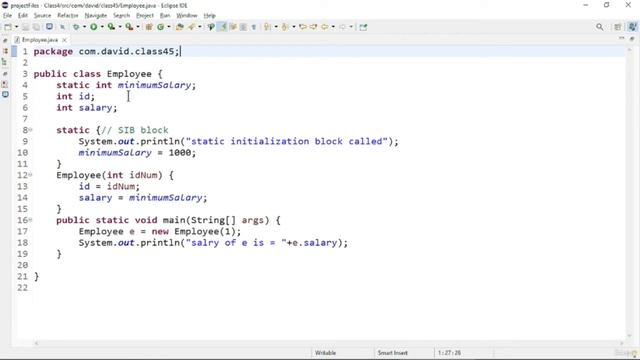The height and width of the screenshot is (360, 640).
Task: Open the Project menu
Action: pyautogui.click(x=145, y=16)
